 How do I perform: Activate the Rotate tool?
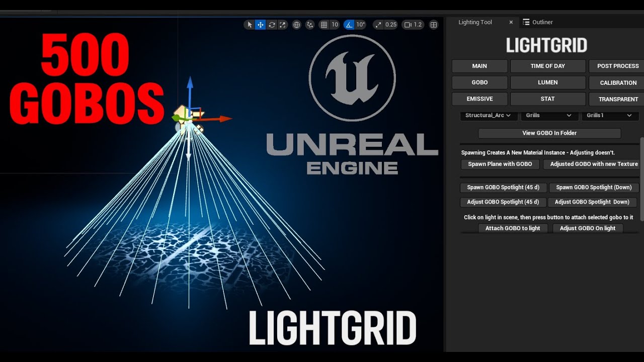coord(272,25)
